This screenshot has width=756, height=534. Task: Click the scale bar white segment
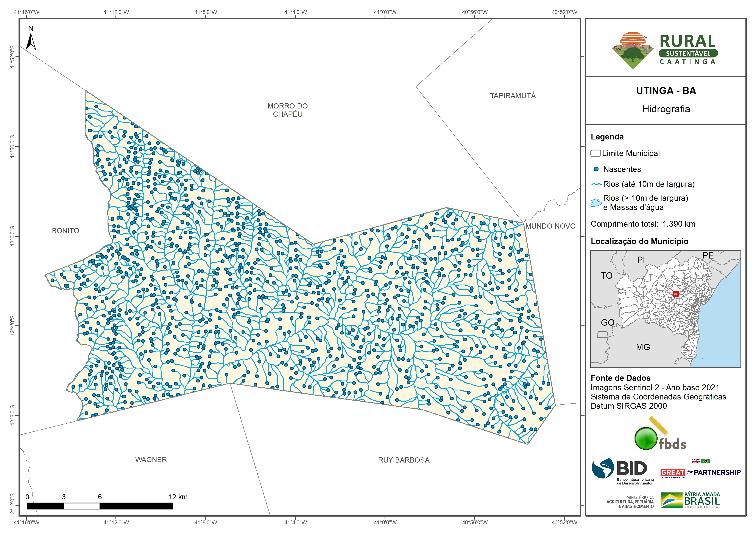[x=82, y=506]
